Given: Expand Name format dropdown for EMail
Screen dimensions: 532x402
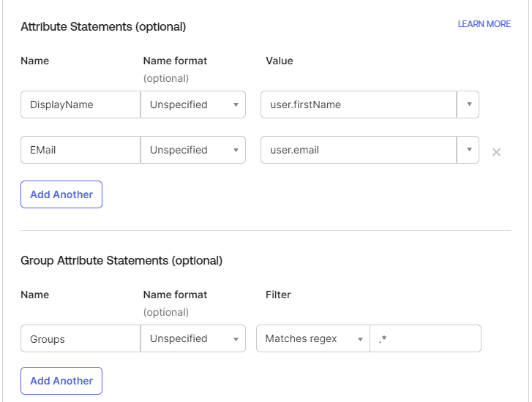Looking at the screenshot, I should point(193,150).
